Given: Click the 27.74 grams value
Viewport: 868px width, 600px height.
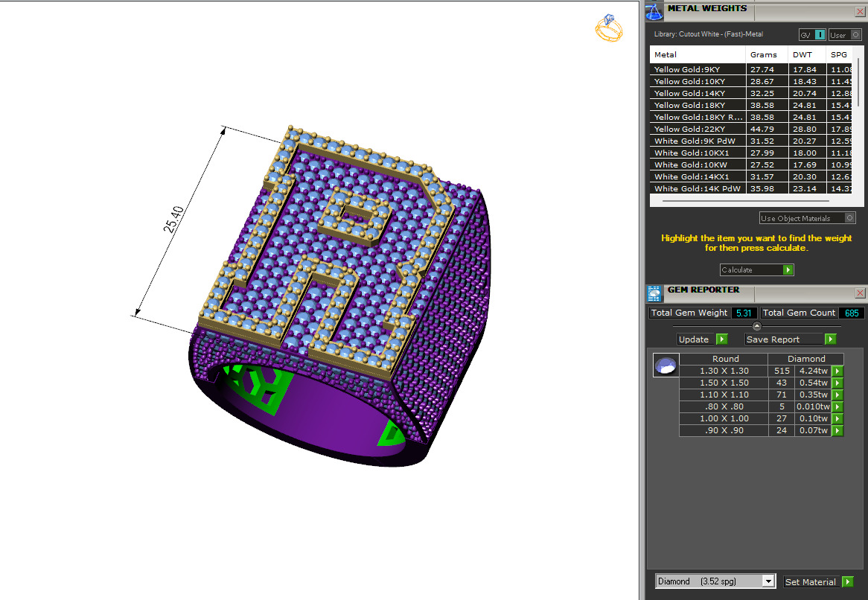Looking at the screenshot, I should tap(762, 69).
